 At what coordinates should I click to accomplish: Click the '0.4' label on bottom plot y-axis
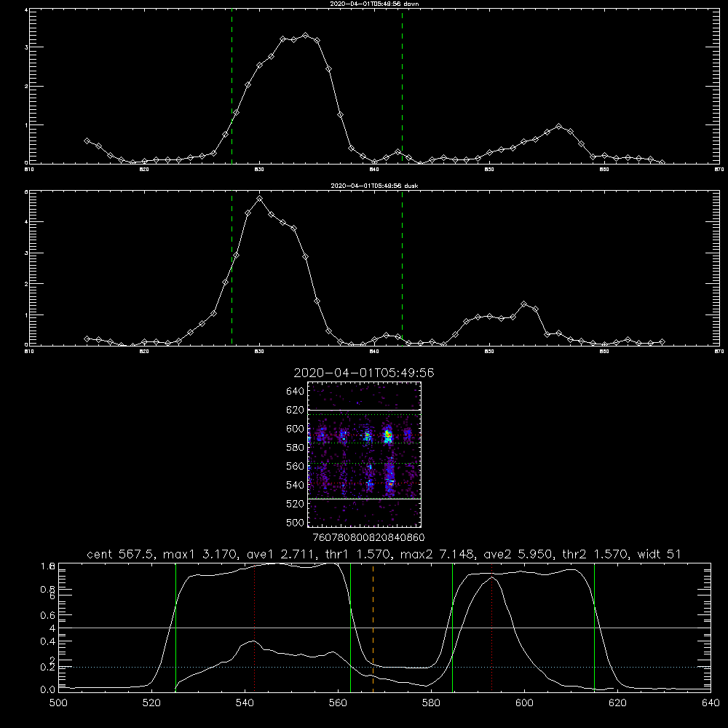(48, 641)
